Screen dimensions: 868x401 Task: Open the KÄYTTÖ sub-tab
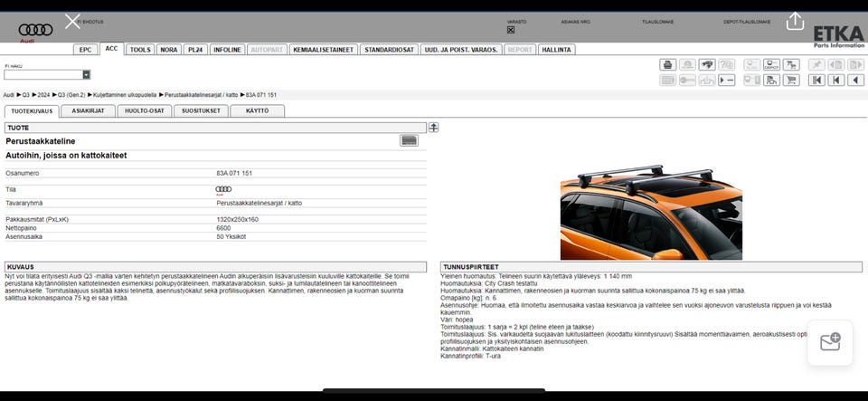point(258,110)
